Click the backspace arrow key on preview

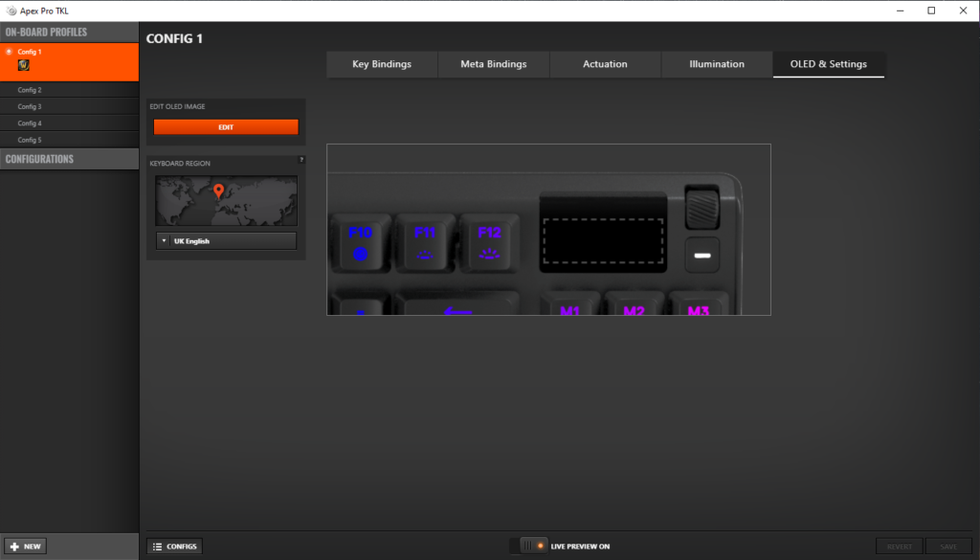pyautogui.click(x=458, y=303)
